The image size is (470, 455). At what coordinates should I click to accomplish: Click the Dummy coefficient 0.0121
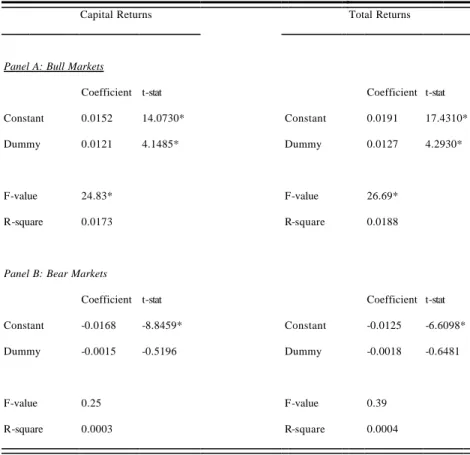click(x=96, y=144)
